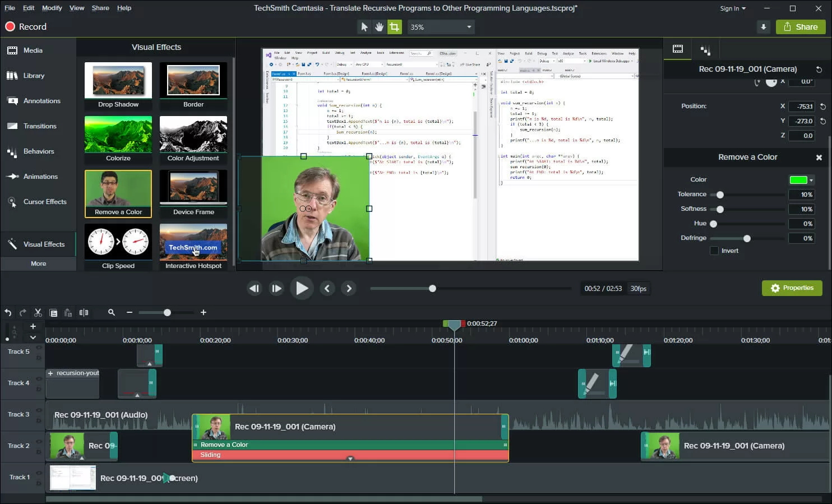Select the filmstrip media properties icon
Screen dimensions: 832x504
click(x=677, y=49)
